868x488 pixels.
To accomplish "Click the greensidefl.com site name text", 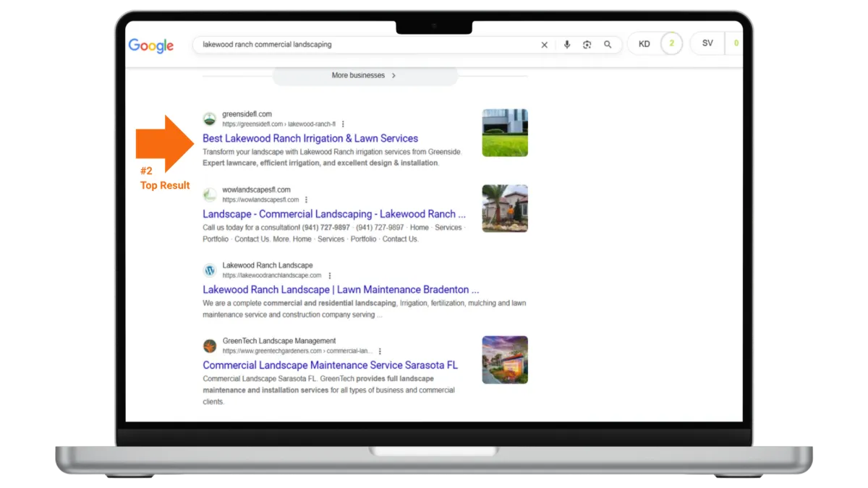I will coord(247,114).
